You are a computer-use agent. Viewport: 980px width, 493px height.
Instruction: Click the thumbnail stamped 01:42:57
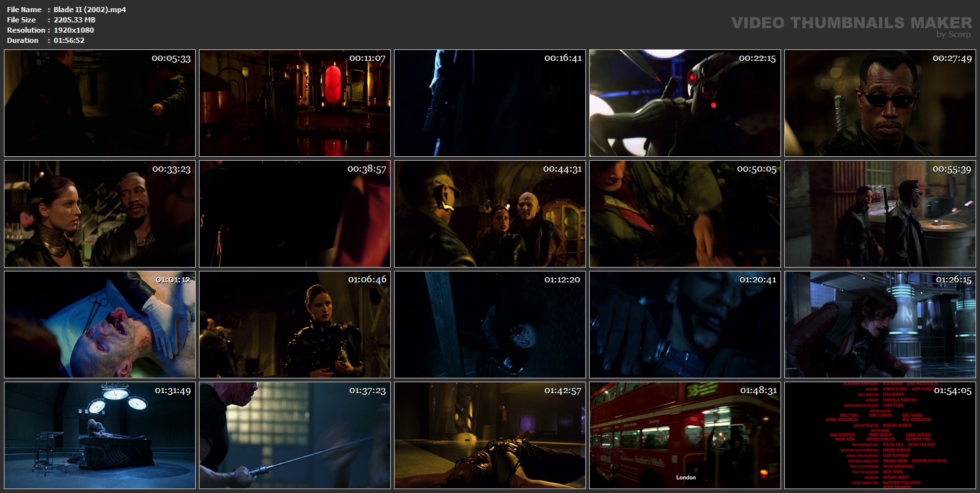point(490,435)
